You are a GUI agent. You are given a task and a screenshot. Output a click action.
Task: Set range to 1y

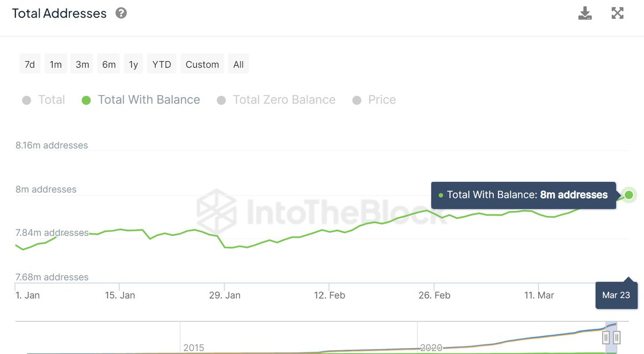pos(134,64)
